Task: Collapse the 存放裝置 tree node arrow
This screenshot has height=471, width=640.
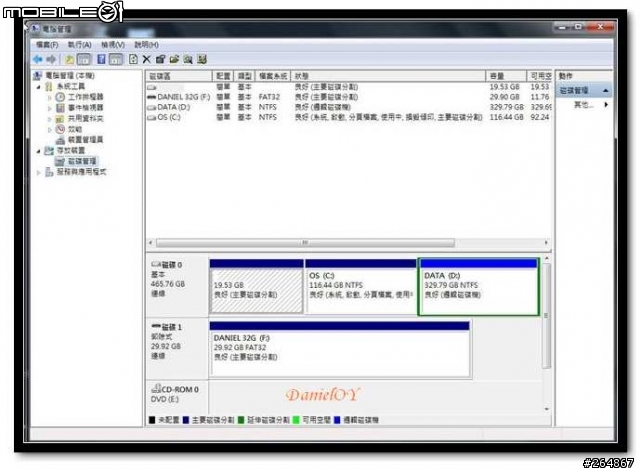Action: (39, 151)
